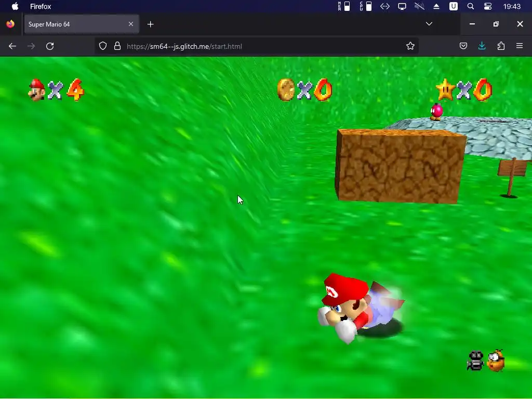The width and height of the screenshot is (532, 399).
Task: Open Control Center in menu bar
Action: click(x=488, y=6)
